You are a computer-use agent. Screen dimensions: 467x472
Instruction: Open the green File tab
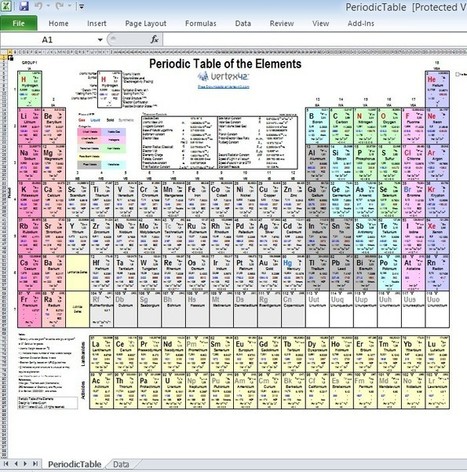(19, 23)
